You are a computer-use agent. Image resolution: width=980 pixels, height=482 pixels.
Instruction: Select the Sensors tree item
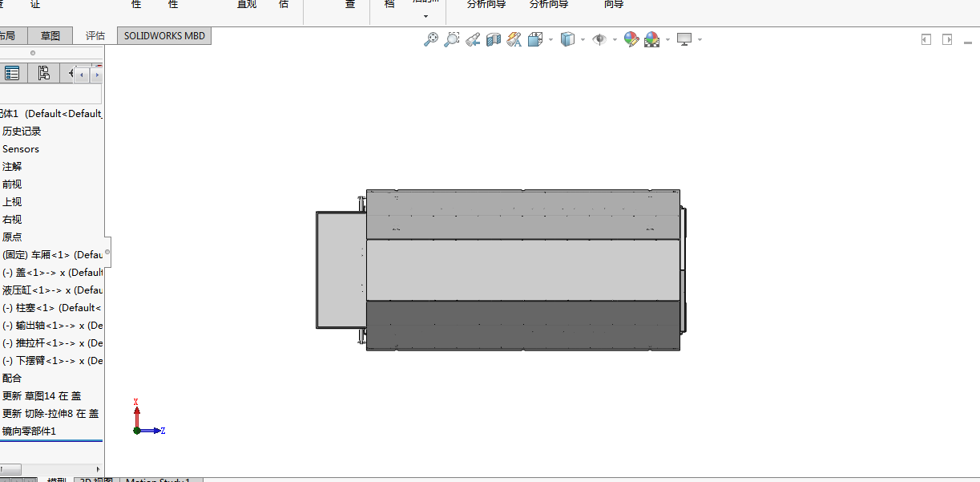click(21, 148)
